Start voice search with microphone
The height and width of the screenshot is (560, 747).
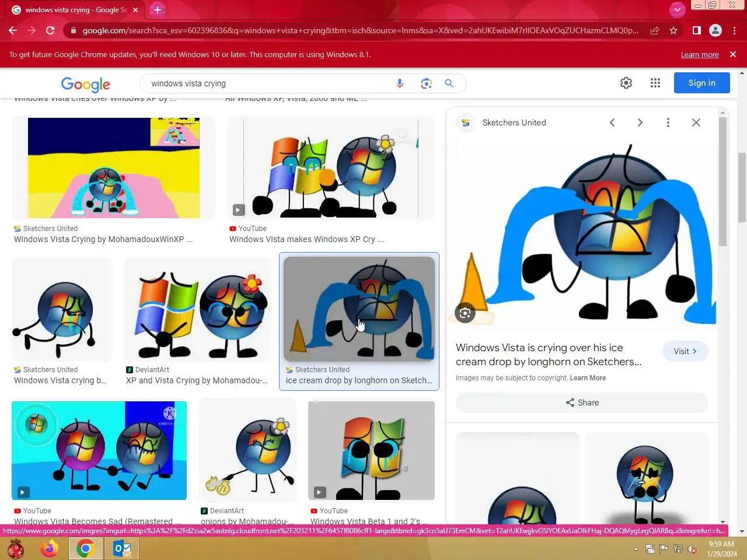click(400, 83)
